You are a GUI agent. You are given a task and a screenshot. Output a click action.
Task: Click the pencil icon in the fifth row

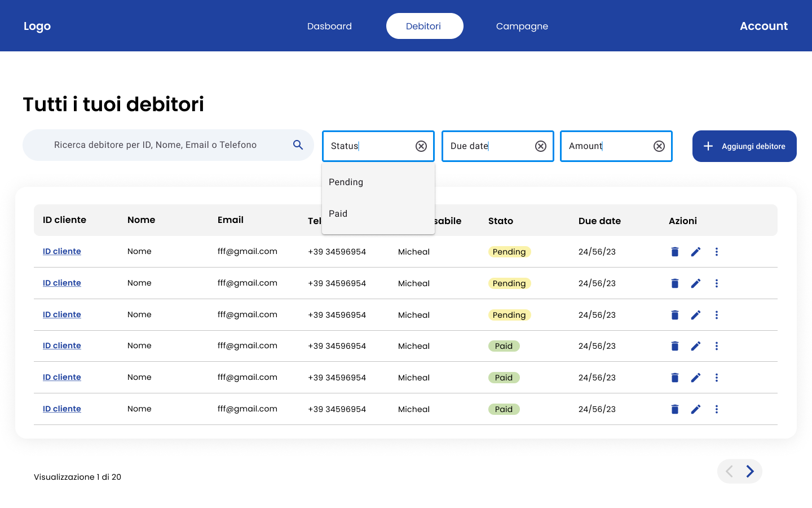696,378
